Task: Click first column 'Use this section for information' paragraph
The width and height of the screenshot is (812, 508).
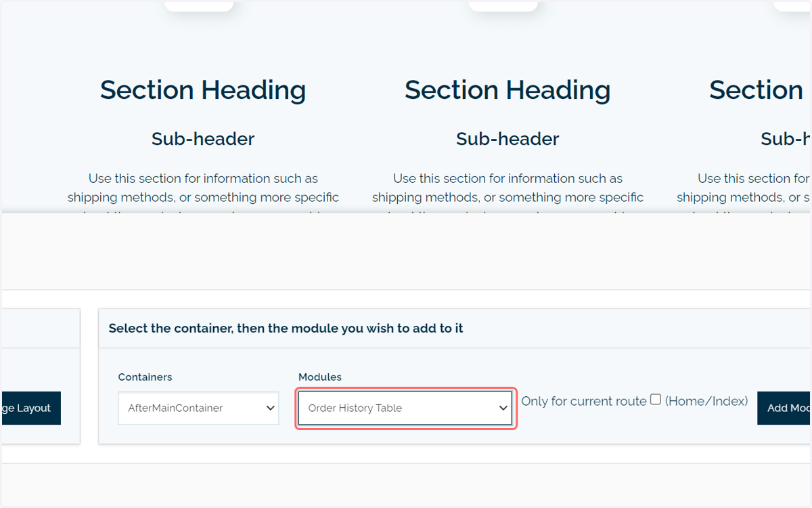Action: pyautogui.click(x=203, y=192)
